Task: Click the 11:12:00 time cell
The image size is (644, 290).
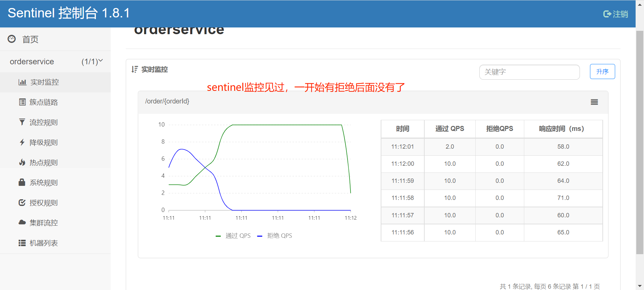Action: 402,164
